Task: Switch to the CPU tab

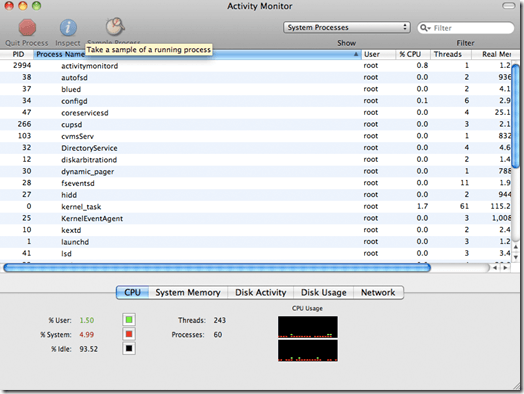Action: point(132,292)
